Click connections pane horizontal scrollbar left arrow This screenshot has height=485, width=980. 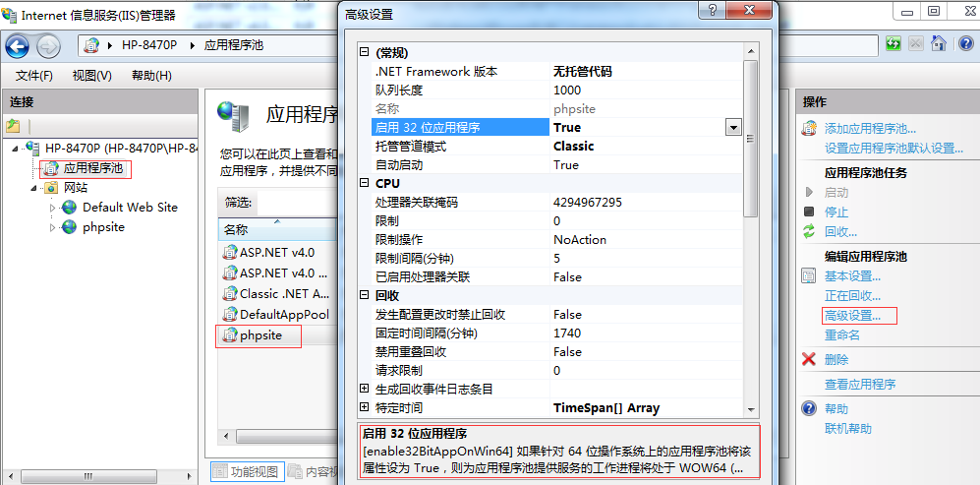[10, 477]
